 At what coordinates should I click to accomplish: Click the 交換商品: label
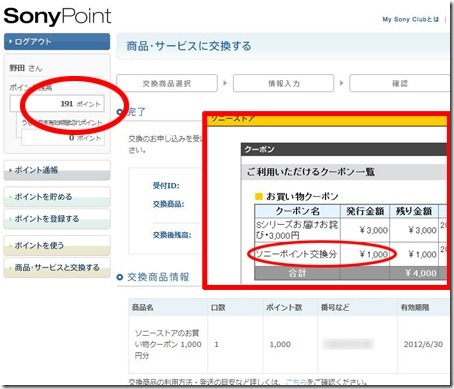pyautogui.click(x=168, y=204)
